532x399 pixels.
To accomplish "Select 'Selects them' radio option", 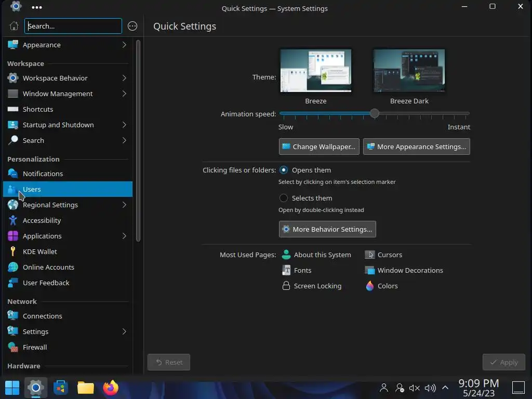I will 284,198.
